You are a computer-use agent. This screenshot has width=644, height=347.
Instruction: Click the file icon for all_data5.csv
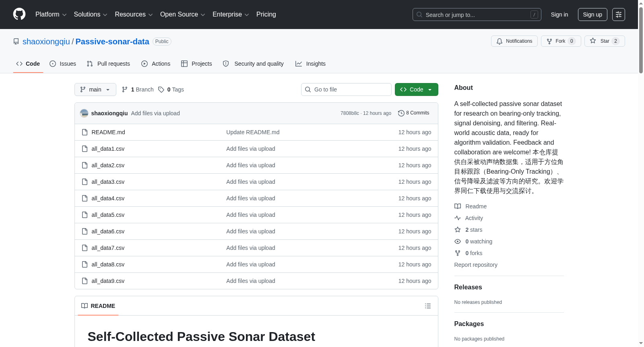coord(85,215)
